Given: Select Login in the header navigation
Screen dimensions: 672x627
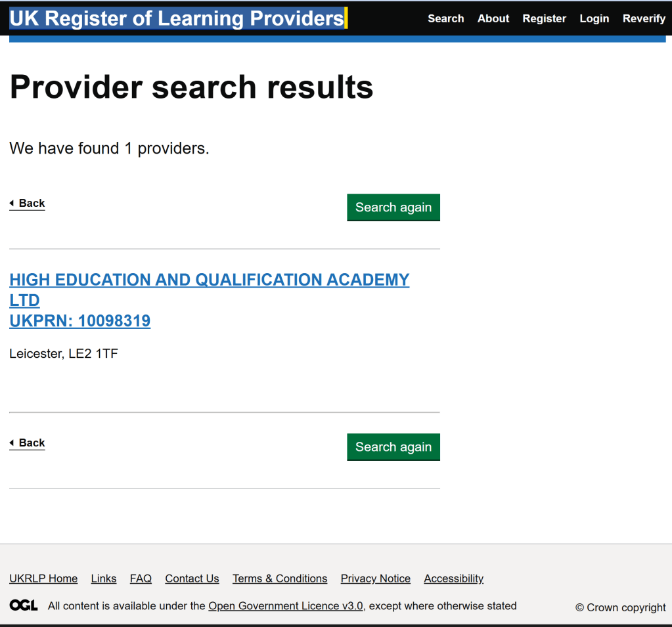Looking at the screenshot, I should [x=594, y=18].
